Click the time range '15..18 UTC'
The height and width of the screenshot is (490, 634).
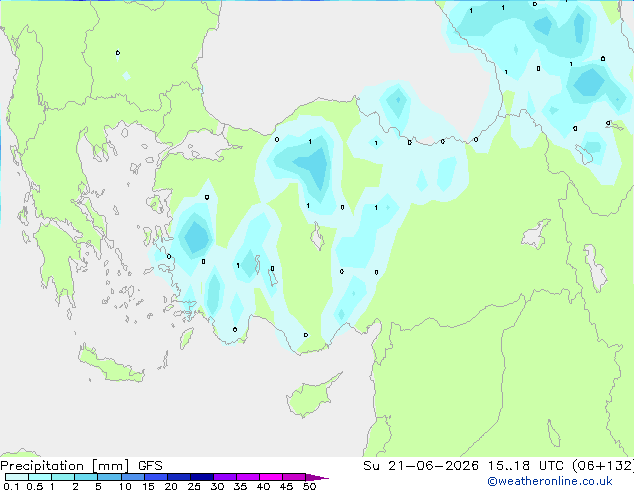[526, 466]
